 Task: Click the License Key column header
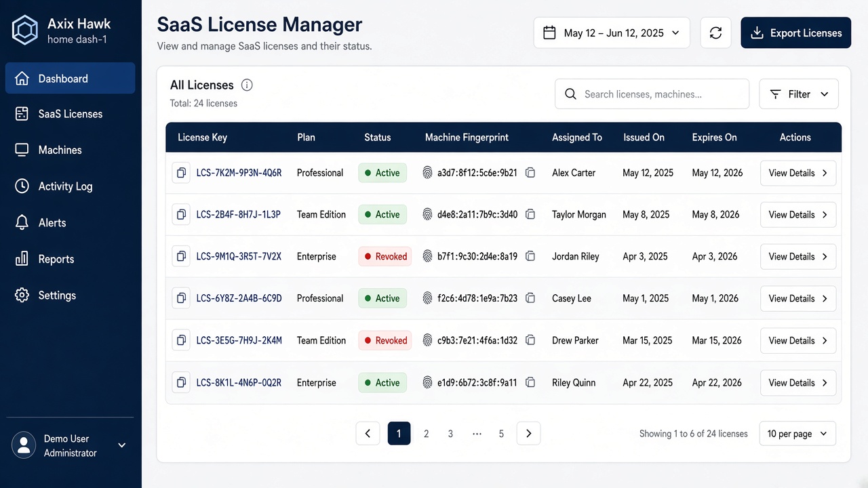[202, 137]
